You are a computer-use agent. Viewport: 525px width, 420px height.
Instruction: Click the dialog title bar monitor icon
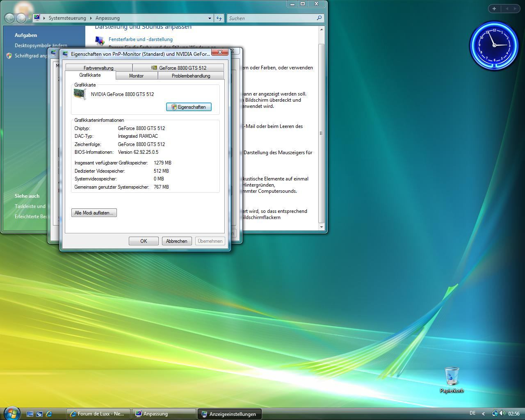coord(65,54)
